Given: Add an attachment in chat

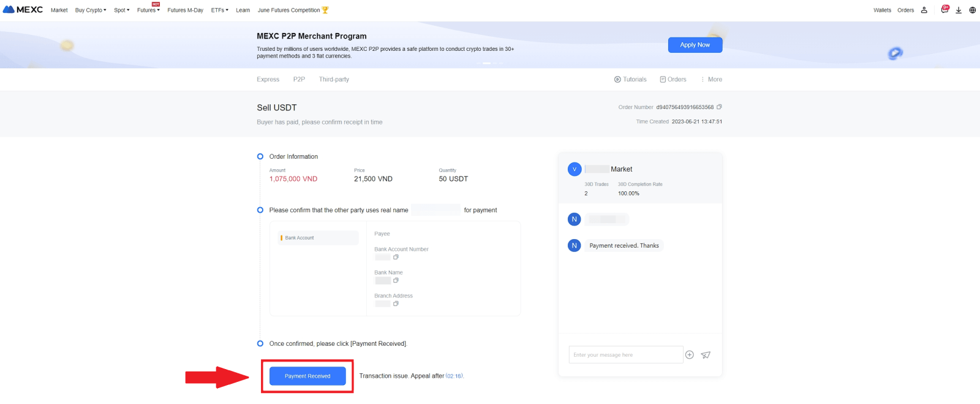Looking at the screenshot, I should coord(689,355).
